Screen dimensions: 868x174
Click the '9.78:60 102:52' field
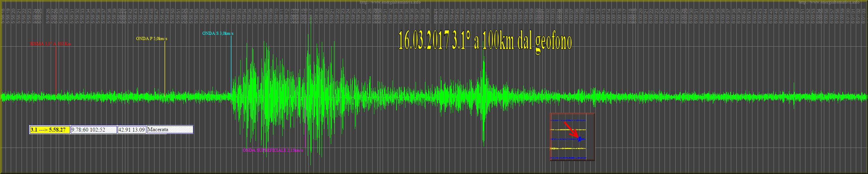pos(94,130)
